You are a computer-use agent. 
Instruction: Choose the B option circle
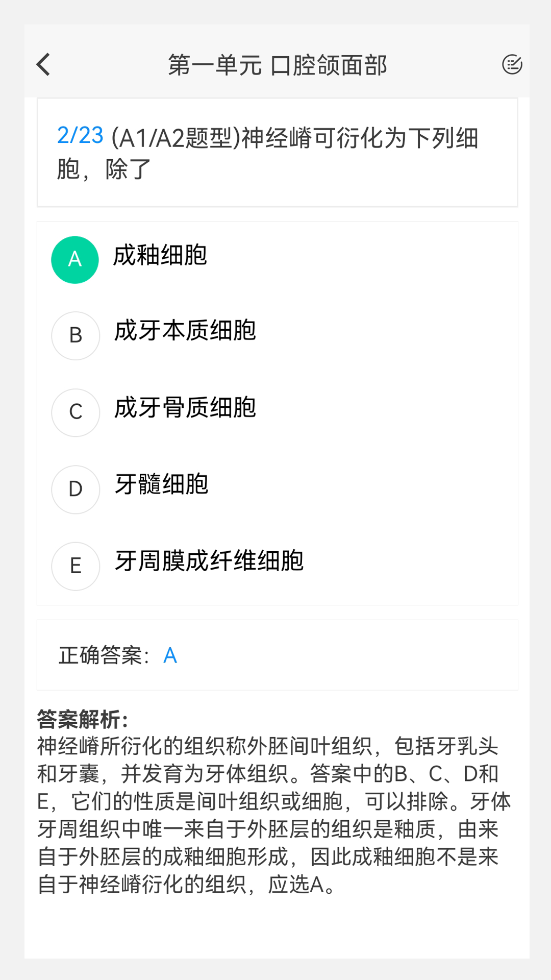coord(76,335)
